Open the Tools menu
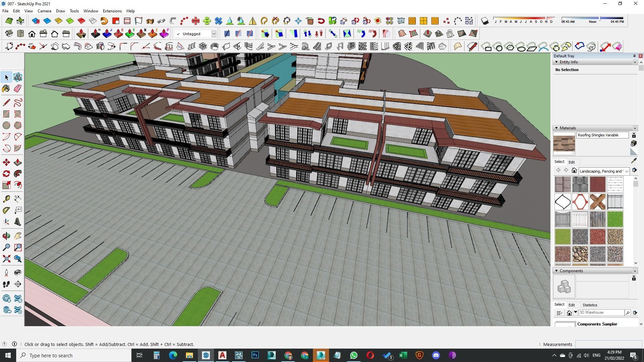644x362 pixels. (74, 11)
